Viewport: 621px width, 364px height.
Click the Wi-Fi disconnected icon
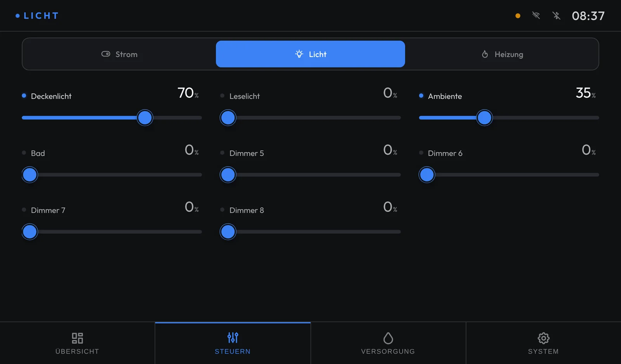pos(536,16)
